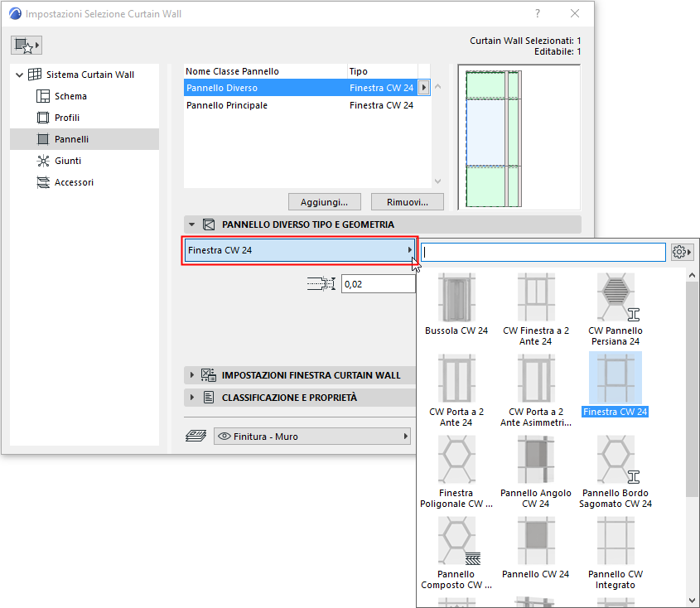Screen dimensions: 700x608
Task: Open the Giunti page
Action: point(68,161)
